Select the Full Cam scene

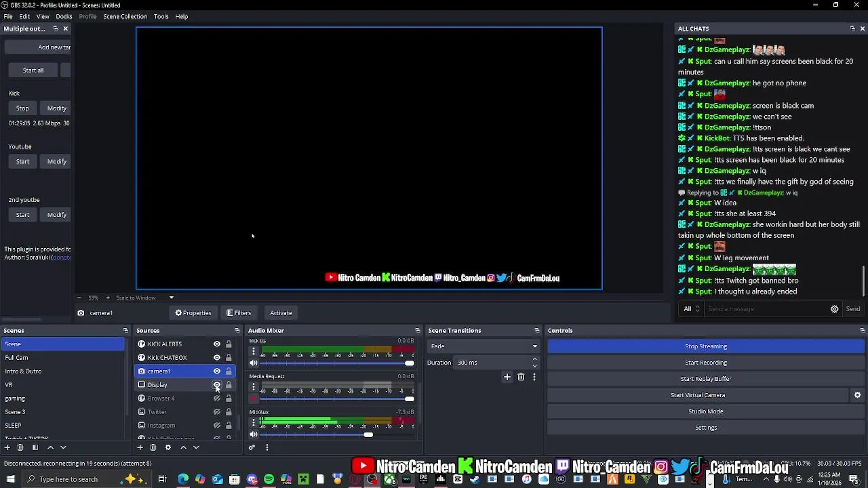[x=62, y=358]
